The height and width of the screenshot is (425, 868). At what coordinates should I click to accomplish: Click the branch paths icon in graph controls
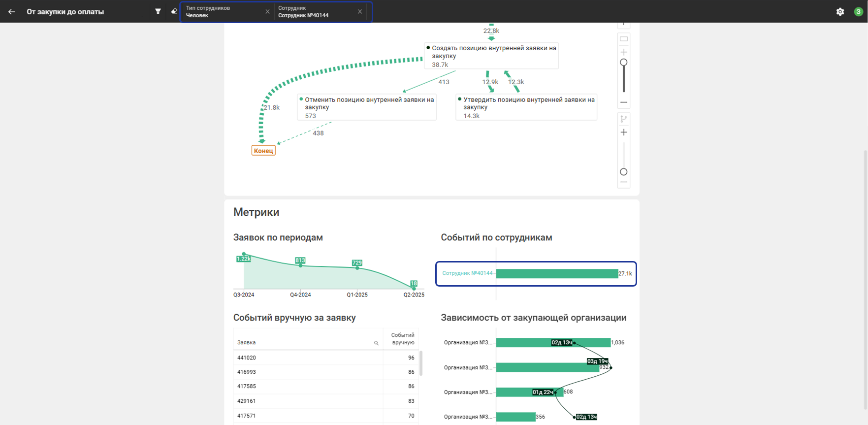[x=624, y=119]
